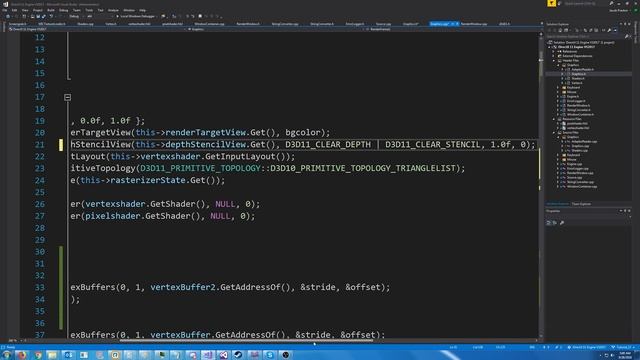The width and height of the screenshot is (640, 360).
Task: Open the RenderFrame member dropdown
Action: pos(454,29)
